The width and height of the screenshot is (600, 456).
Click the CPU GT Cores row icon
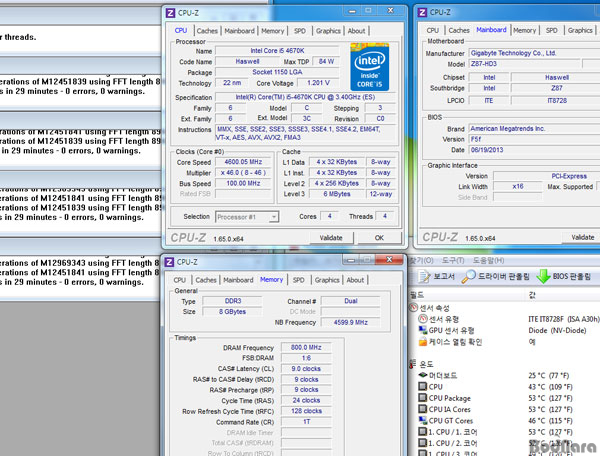(422, 420)
